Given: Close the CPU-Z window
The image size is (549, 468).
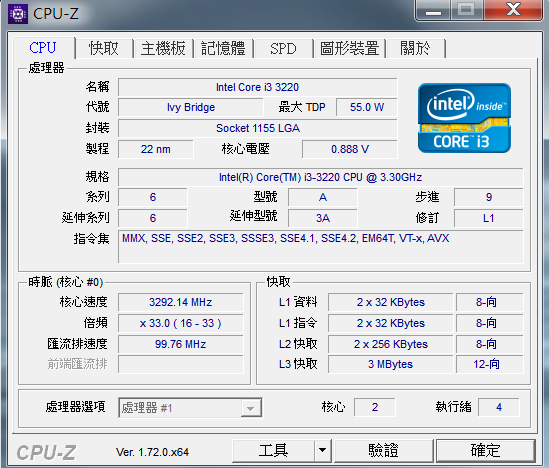Looking at the screenshot, I should [513, 10].
